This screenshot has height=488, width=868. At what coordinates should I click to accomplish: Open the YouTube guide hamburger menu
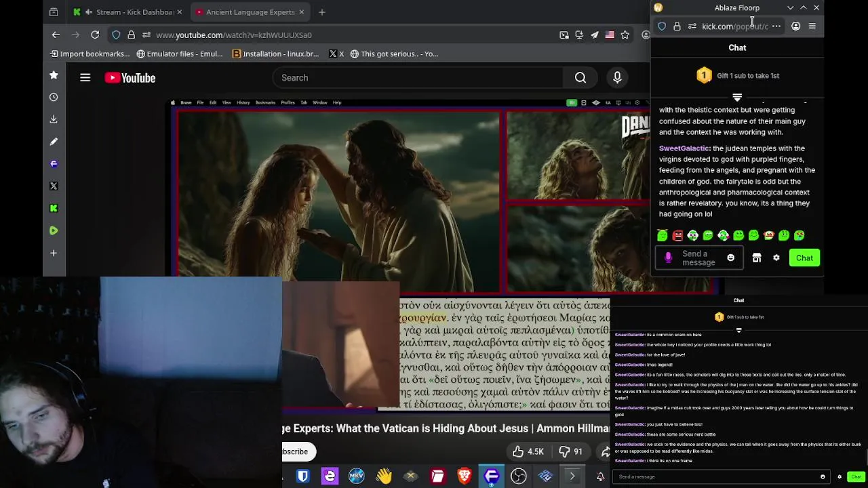pos(85,78)
